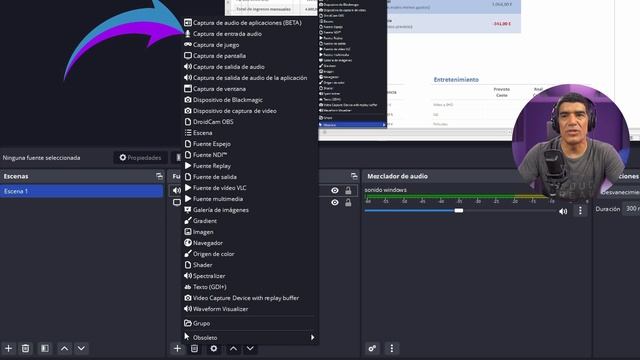This screenshot has height=360, width=640.
Task: Choose Fuente multimedia entry
Action: point(249,199)
